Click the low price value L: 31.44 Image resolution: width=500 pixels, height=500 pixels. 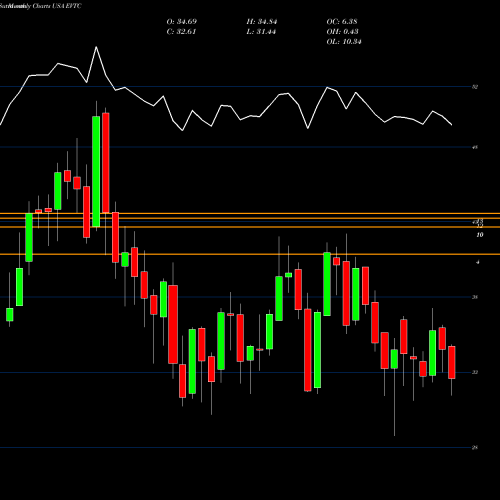pos(261,32)
